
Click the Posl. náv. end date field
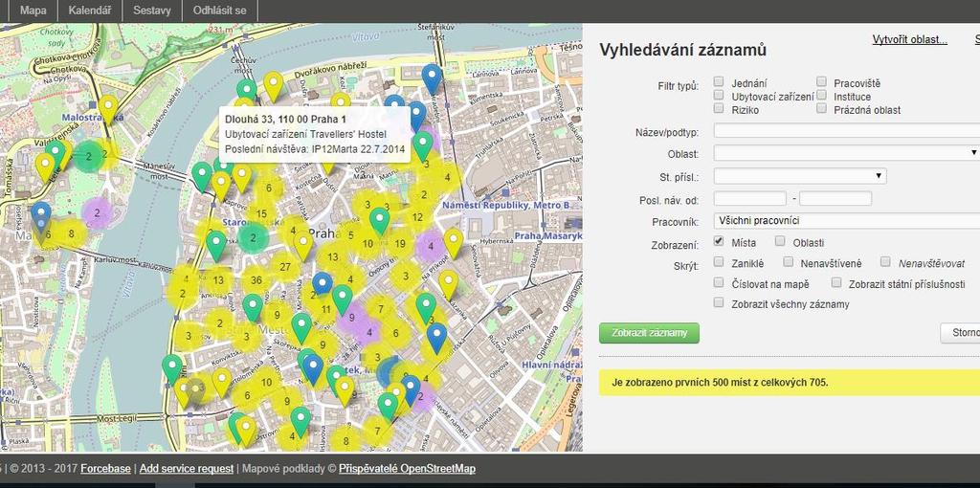point(835,199)
